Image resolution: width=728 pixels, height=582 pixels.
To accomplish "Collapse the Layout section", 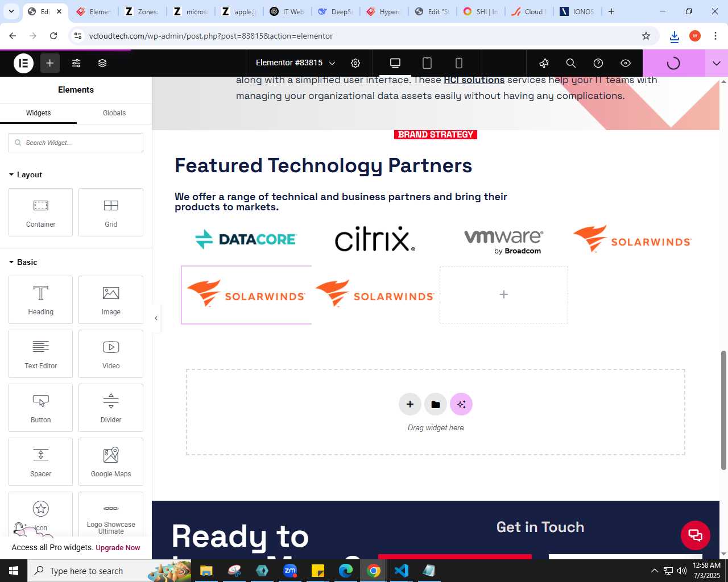I will coord(26,174).
